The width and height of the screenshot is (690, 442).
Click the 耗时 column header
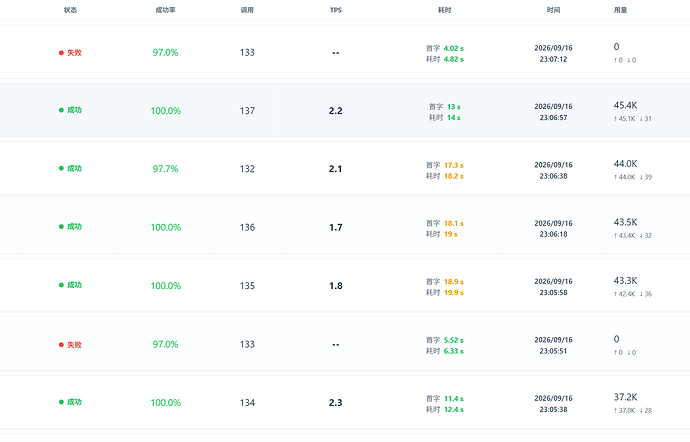[x=445, y=10]
